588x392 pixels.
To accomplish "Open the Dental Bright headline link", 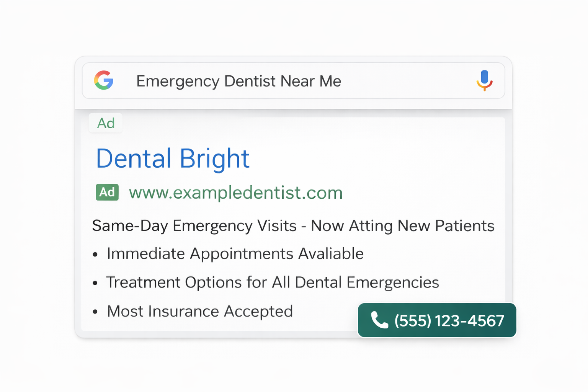I will click(173, 158).
